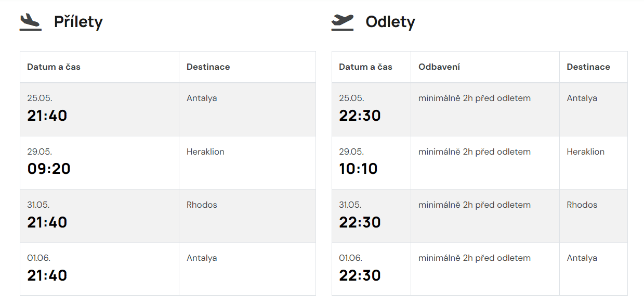Click arrivals Destinace column header
This screenshot has width=644, height=303.
(x=208, y=67)
